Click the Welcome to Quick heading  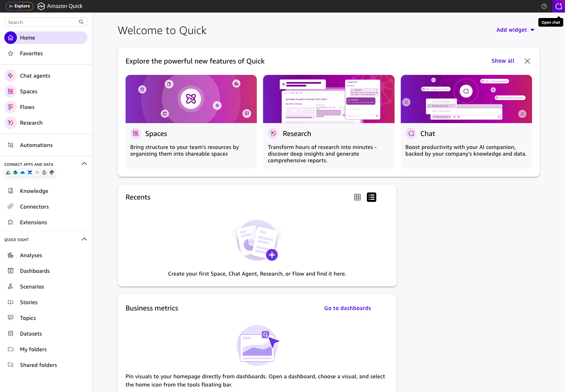[162, 31]
